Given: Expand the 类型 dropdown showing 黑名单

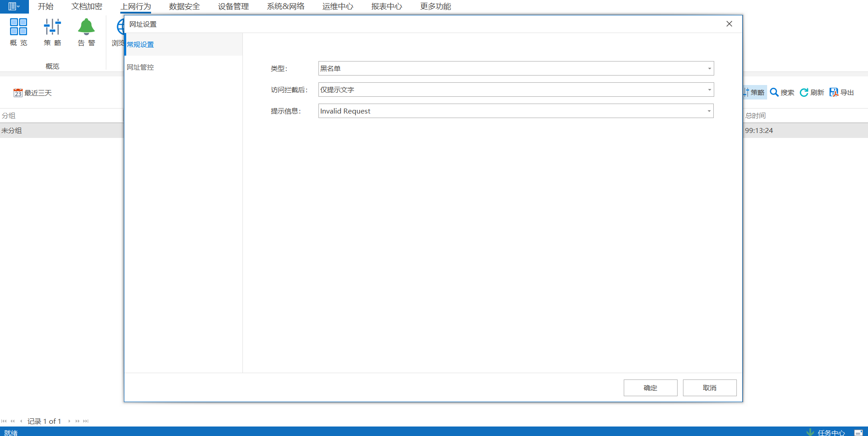Looking at the screenshot, I should 709,68.
